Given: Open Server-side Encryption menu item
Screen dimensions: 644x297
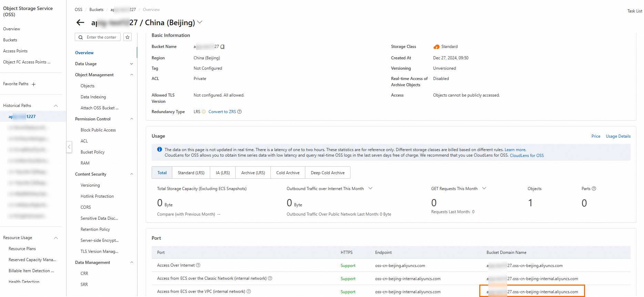Looking at the screenshot, I should [100, 240].
